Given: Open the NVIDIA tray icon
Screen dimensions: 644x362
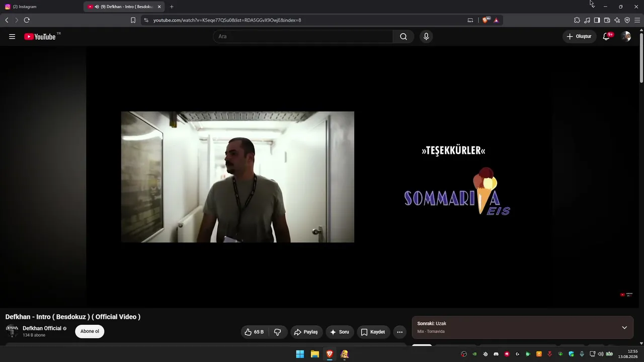Looking at the screenshot, I should click(474, 354).
